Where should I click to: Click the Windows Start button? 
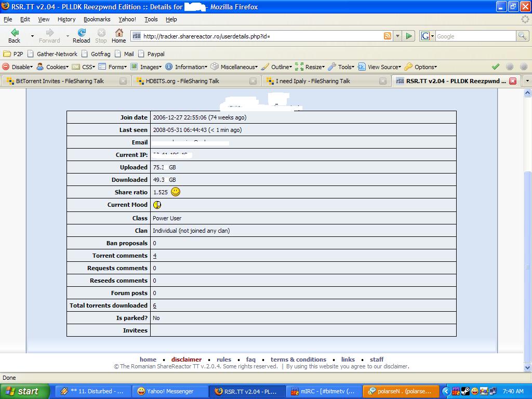click(25, 391)
